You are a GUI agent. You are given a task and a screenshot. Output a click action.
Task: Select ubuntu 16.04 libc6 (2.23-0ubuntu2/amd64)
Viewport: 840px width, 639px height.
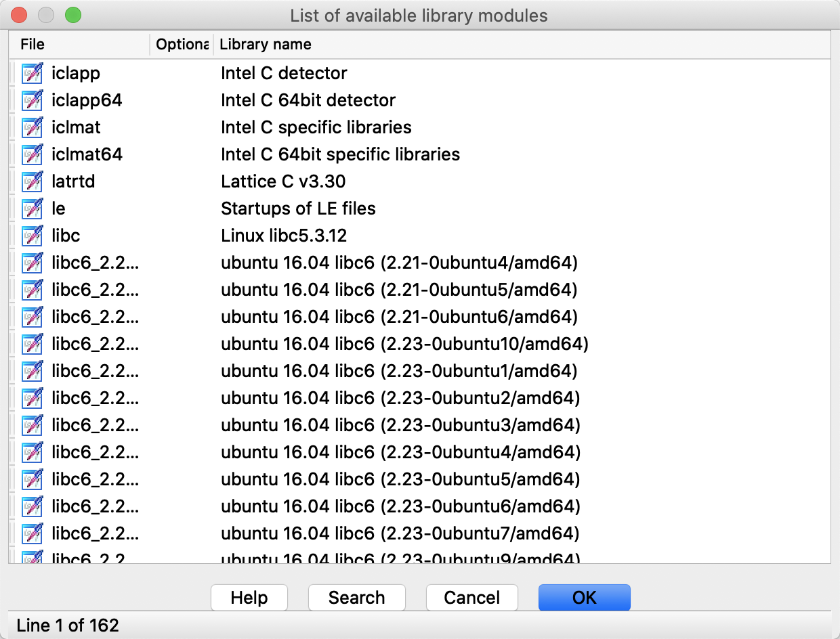coord(400,398)
